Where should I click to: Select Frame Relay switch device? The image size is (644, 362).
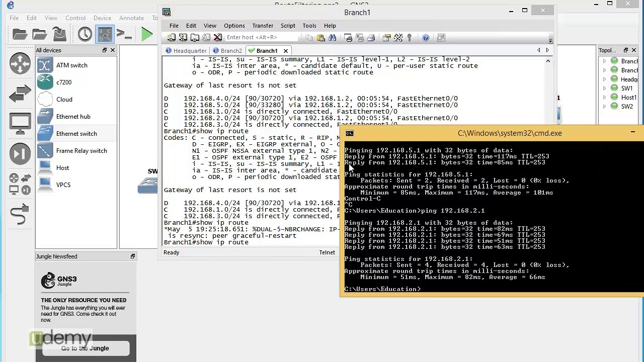(76, 151)
